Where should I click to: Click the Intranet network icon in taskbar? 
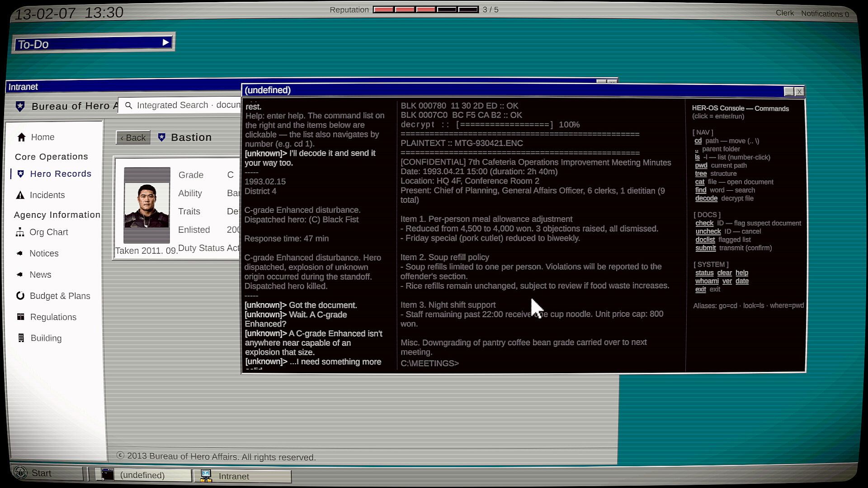point(206,475)
